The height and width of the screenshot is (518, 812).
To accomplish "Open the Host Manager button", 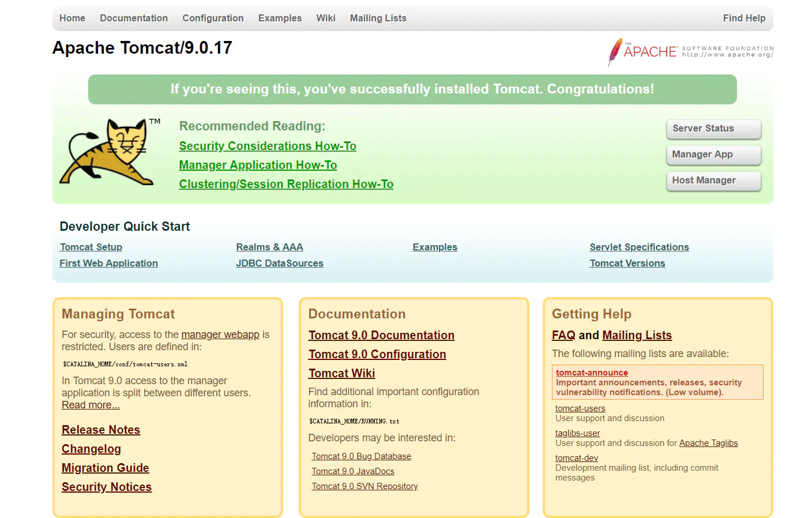I will [x=714, y=181].
